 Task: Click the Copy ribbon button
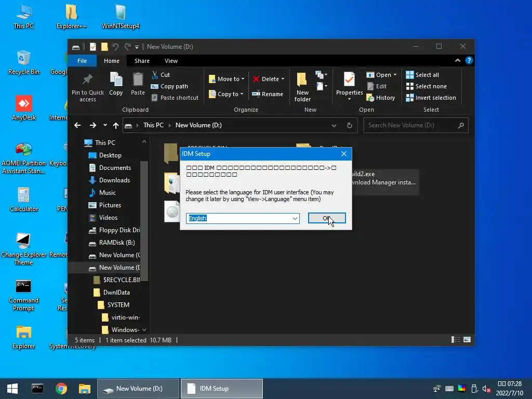point(116,84)
